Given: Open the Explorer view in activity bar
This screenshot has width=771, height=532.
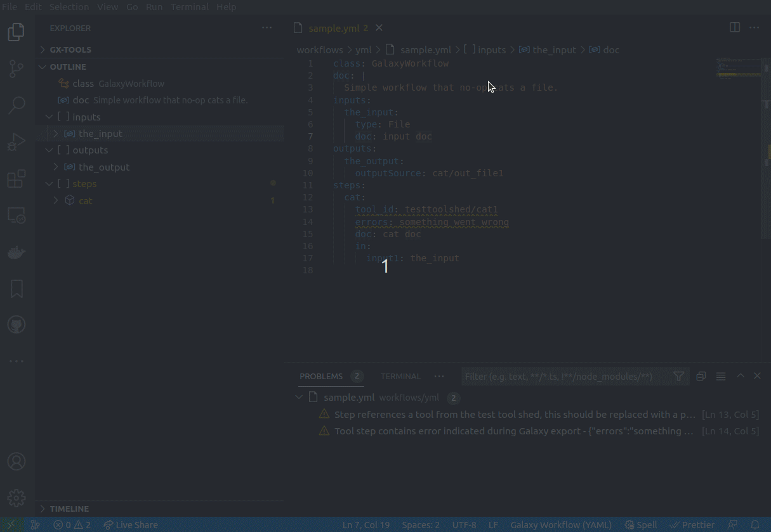Looking at the screenshot, I should point(16,32).
